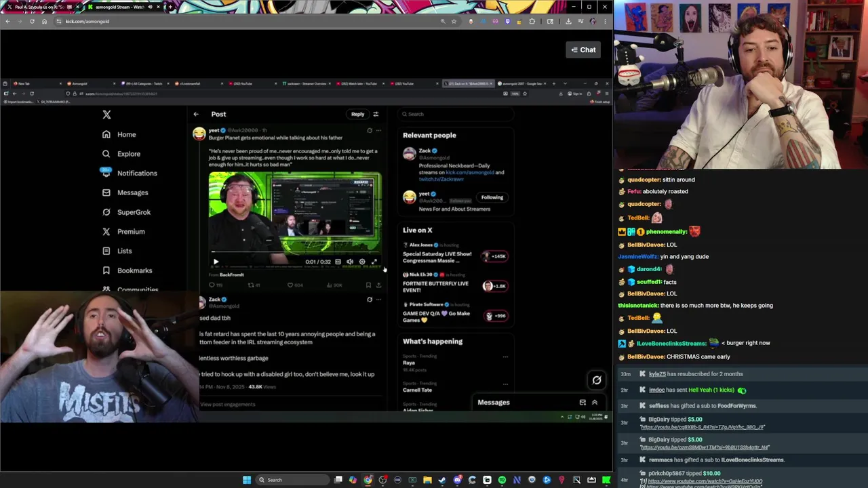Open kick.com/asmongold link in bio
This screenshot has height=488, width=868.
(470, 172)
